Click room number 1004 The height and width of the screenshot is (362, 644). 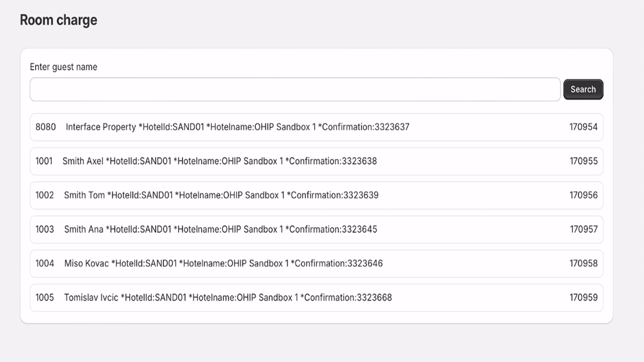[x=45, y=264]
